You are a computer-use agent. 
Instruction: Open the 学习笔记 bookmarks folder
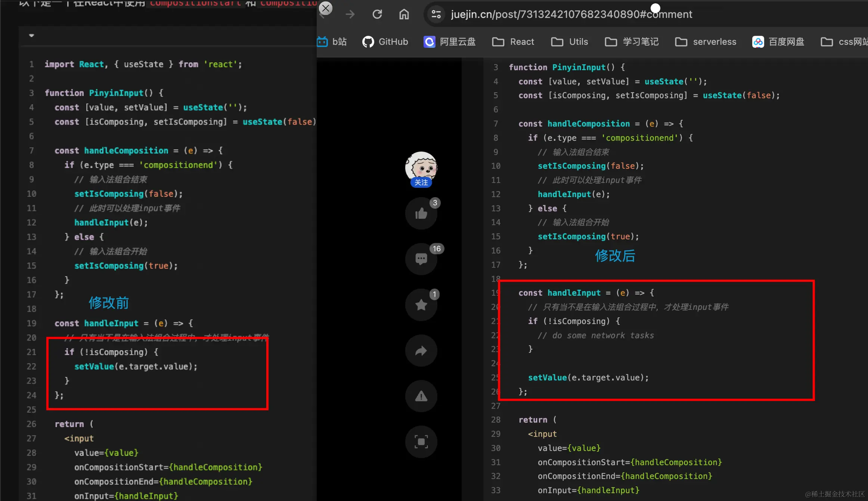point(632,42)
